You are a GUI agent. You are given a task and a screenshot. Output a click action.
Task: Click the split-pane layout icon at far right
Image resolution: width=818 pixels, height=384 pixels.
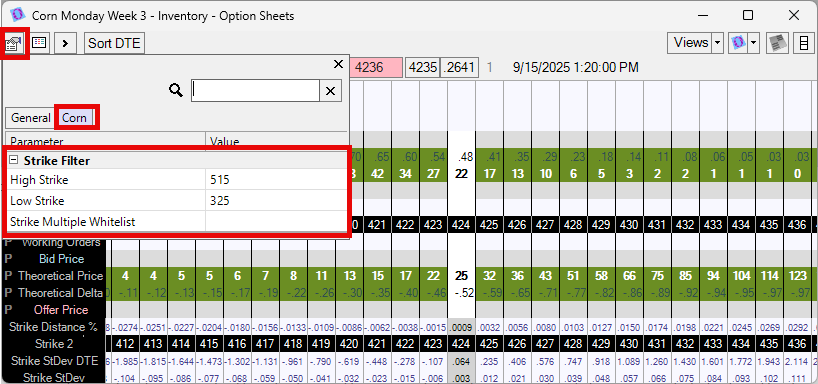tap(803, 43)
